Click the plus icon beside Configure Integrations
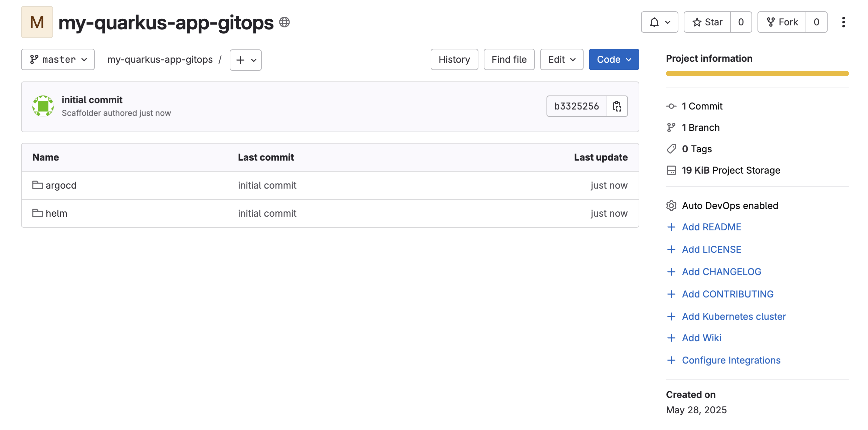This screenshot has width=868, height=430. tap(671, 360)
